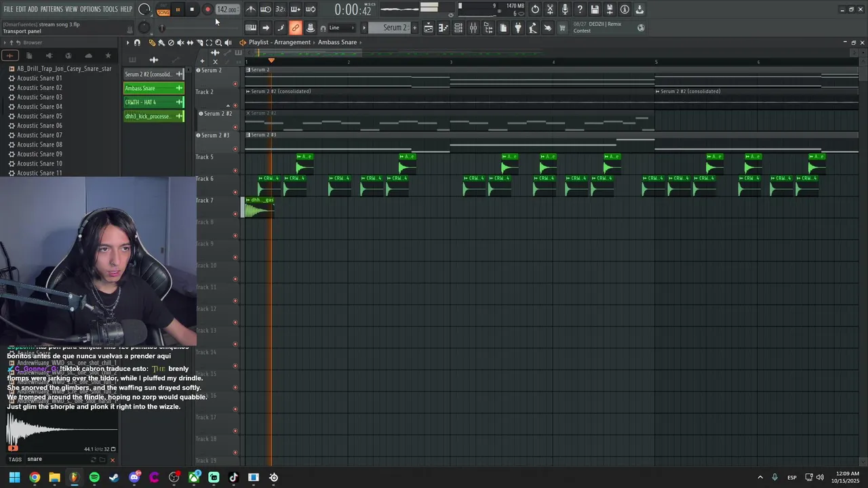Open the Playlist options menu arrow
The height and width of the screenshot is (488, 868).
(x=127, y=42)
